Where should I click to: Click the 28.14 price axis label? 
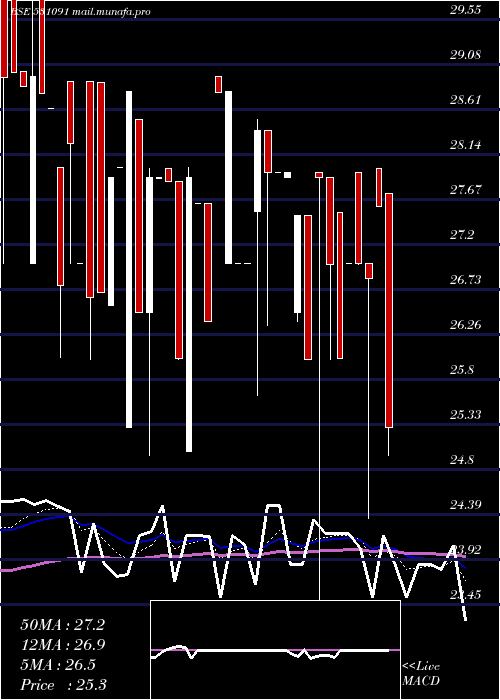coord(466,145)
